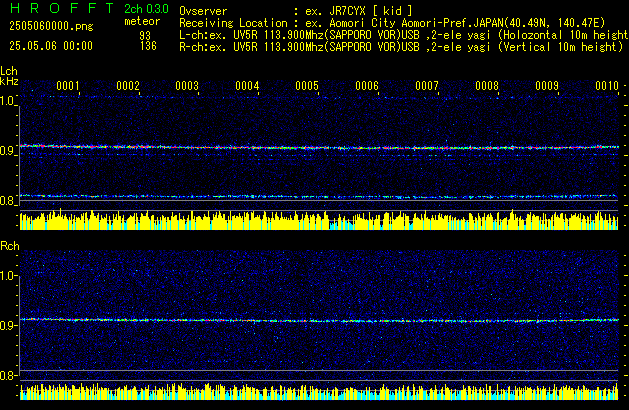
Task: Click the Lch 0.9 kHz axis label
Action: (x=7, y=151)
